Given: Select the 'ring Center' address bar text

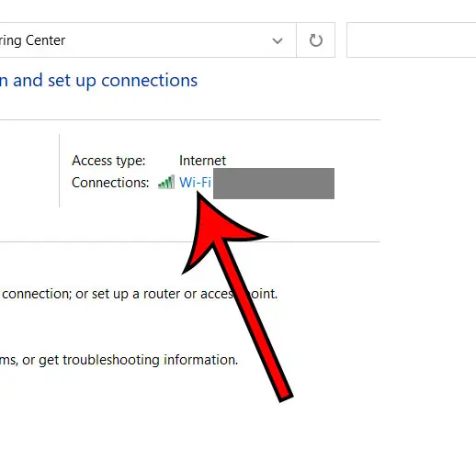Looking at the screenshot, I should click(x=32, y=40).
